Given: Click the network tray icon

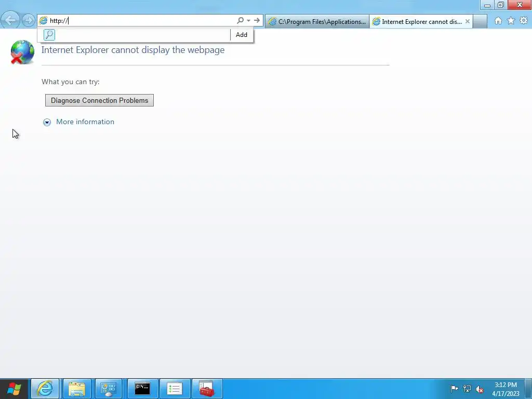Looking at the screenshot, I should point(467,389).
